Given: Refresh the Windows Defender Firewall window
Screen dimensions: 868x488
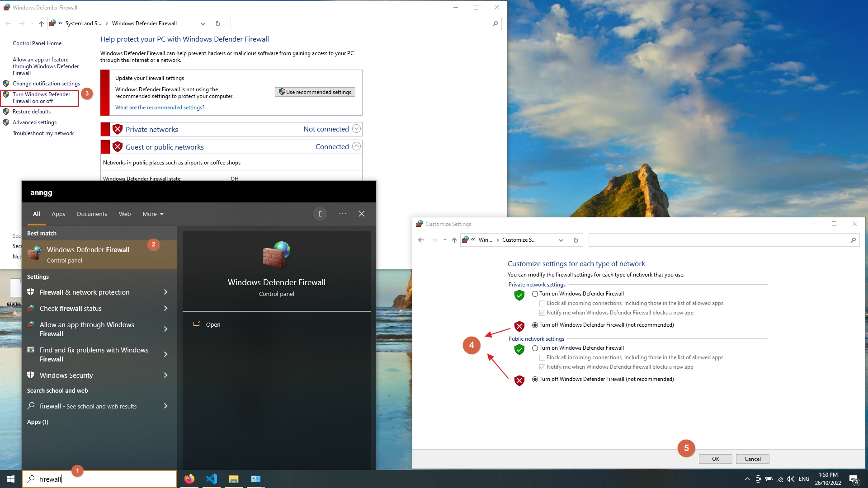Looking at the screenshot, I should click(x=218, y=23).
